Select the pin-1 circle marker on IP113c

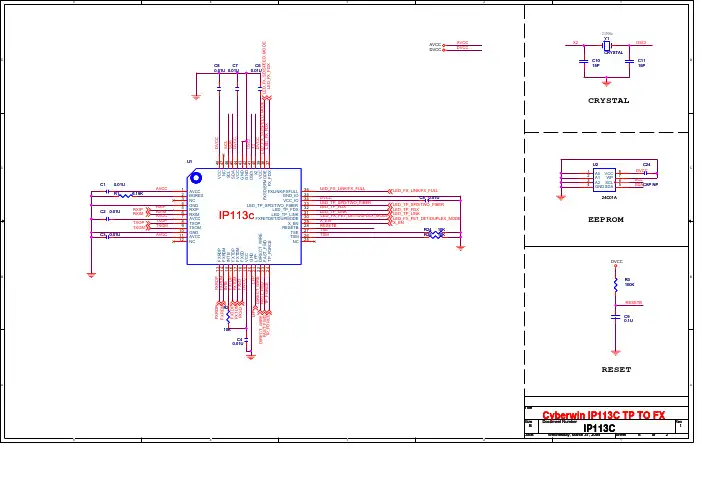click(196, 178)
